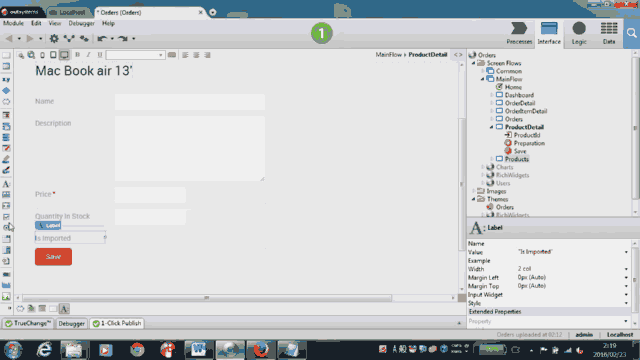The image size is (640, 360).
Task: Collapse the MainFlow tree node
Action: 482,79
